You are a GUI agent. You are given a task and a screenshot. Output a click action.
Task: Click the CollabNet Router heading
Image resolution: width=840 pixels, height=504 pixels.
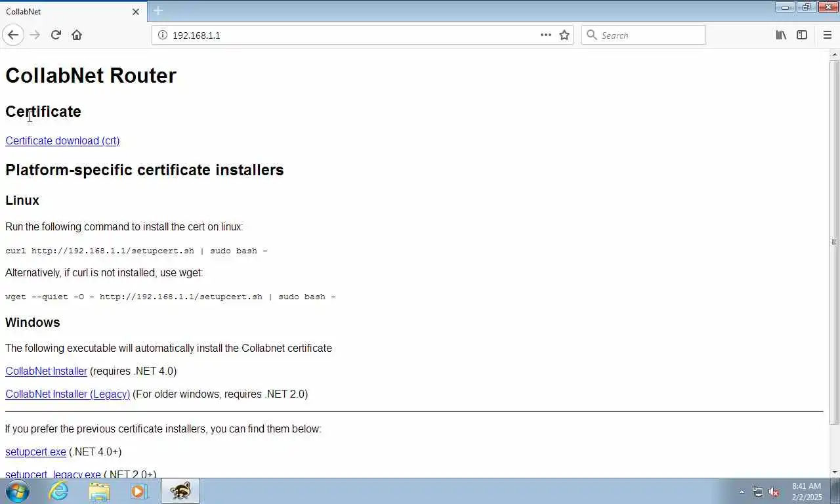tap(91, 75)
